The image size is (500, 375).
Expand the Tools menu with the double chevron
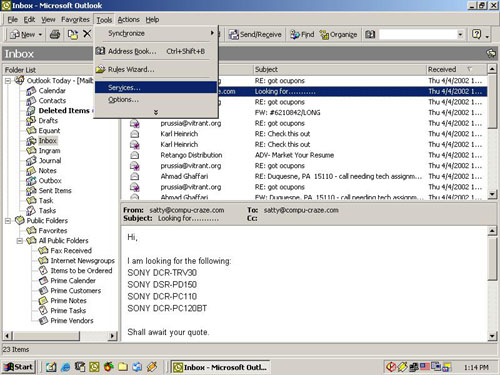click(x=156, y=112)
